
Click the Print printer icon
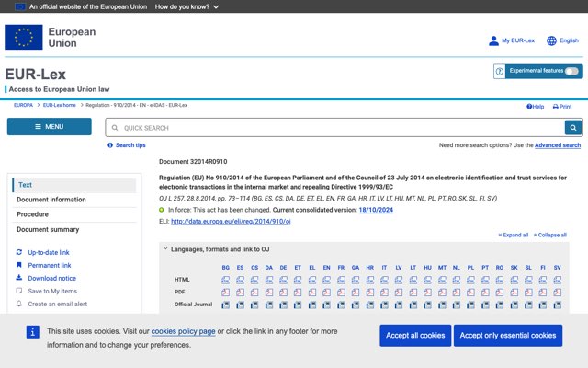555,107
